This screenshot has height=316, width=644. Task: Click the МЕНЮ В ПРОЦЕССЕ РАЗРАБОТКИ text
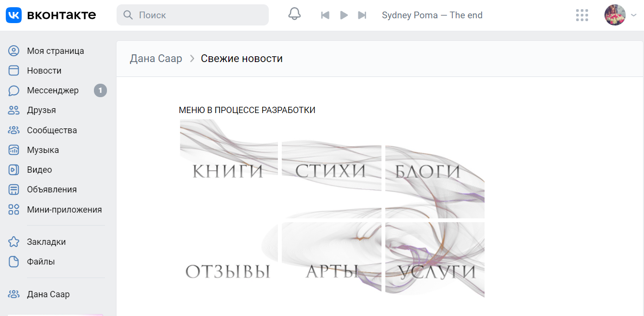(247, 110)
